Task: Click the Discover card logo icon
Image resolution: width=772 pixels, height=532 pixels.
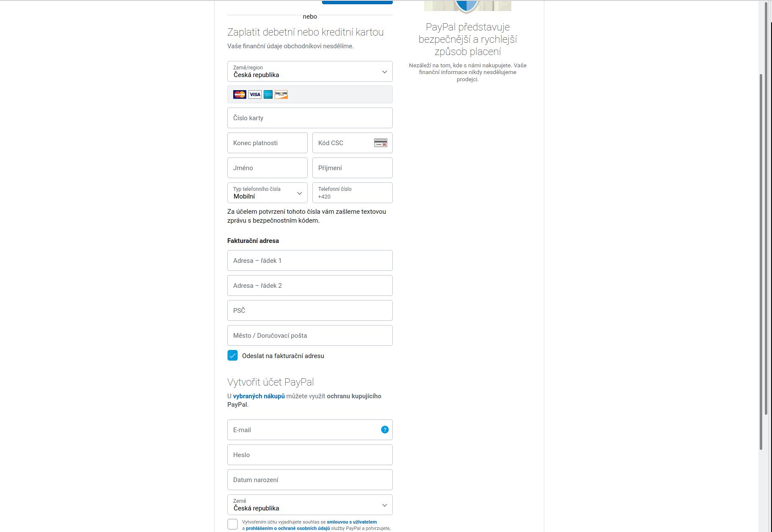Action: point(281,94)
